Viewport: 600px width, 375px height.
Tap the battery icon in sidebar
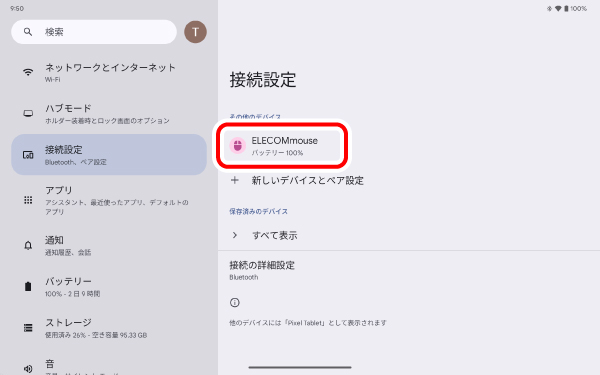click(28, 286)
